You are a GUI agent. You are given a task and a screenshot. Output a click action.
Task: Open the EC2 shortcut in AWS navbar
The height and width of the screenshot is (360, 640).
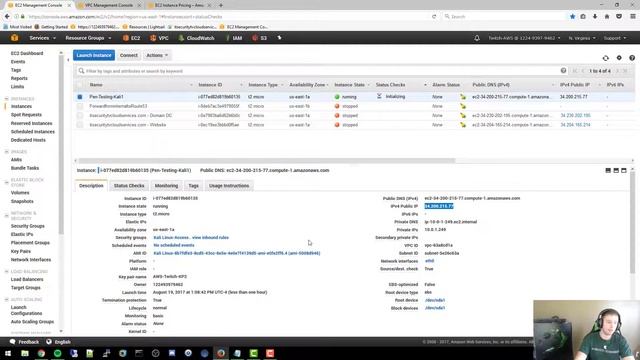(131, 38)
